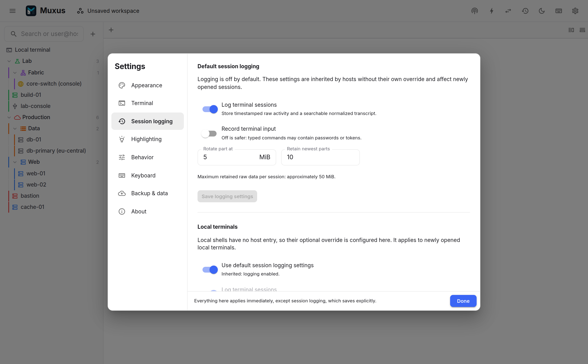Add new host with sidebar plus

(93, 34)
